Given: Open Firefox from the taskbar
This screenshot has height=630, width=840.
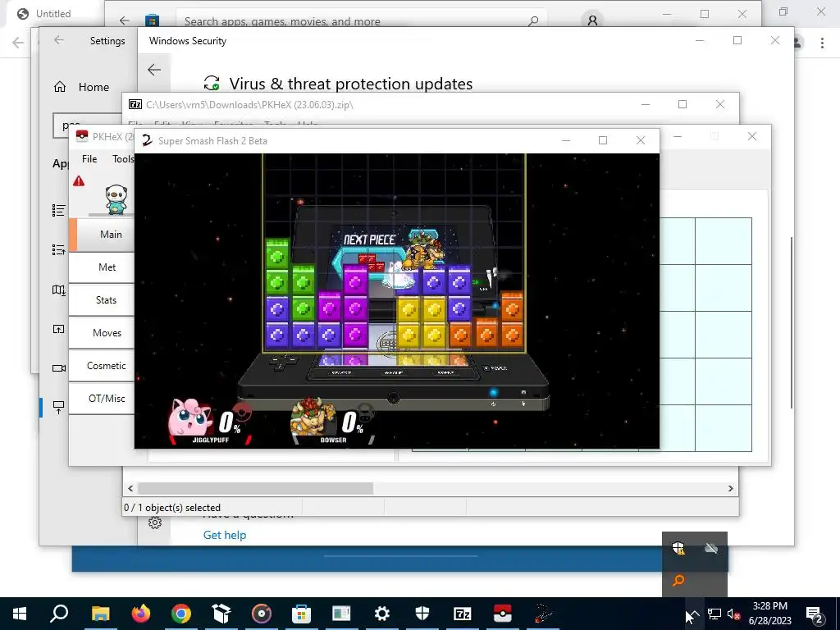Looking at the screenshot, I should pos(141,614).
